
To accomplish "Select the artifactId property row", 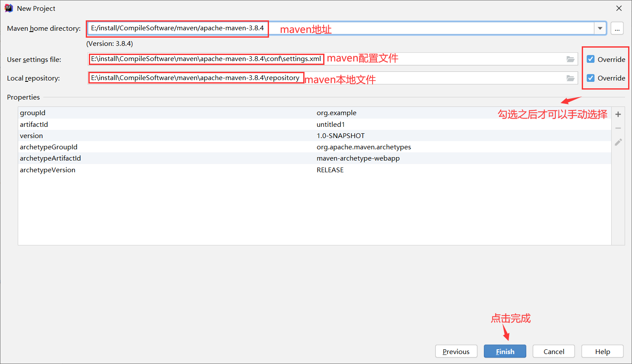I will point(314,124).
